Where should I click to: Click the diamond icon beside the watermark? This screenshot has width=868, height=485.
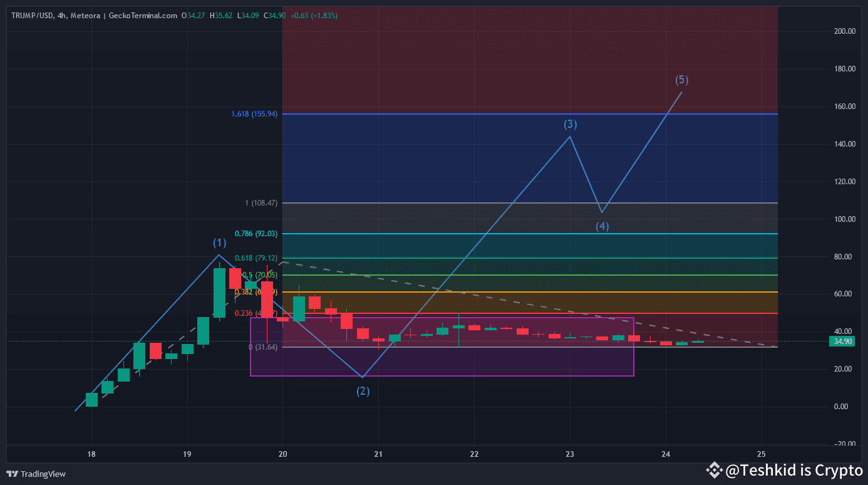click(x=713, y=470)
